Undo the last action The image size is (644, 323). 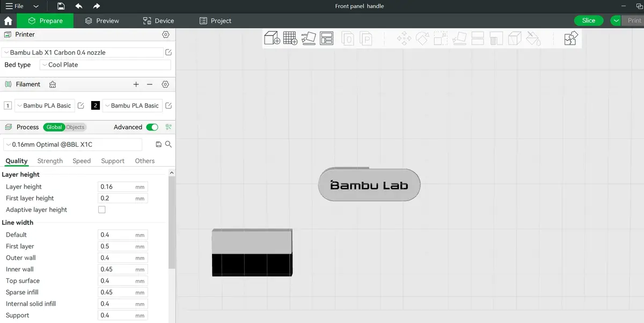click(x=79, y=6)
